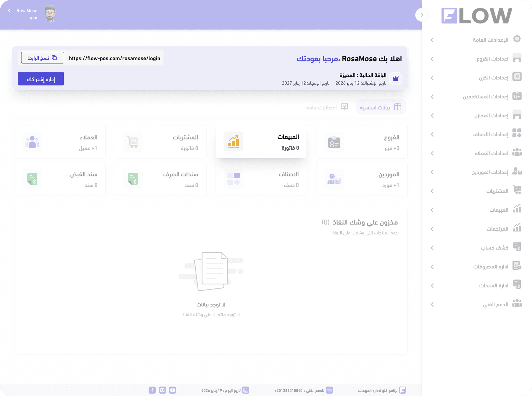Screen dimensions: 532x396
Task: Click the gear icon for الإعدادات العامة
Action: pyautogui.click(x=517, y=39)
